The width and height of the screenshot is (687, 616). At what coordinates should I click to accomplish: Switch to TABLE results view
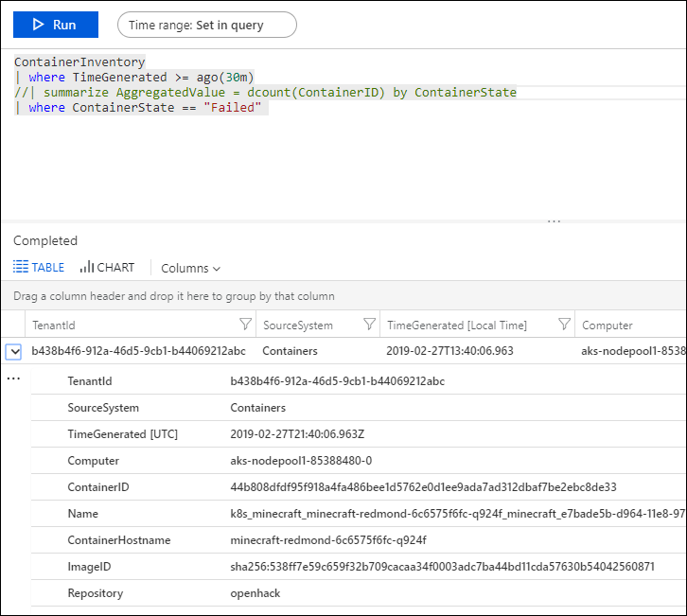40,268
